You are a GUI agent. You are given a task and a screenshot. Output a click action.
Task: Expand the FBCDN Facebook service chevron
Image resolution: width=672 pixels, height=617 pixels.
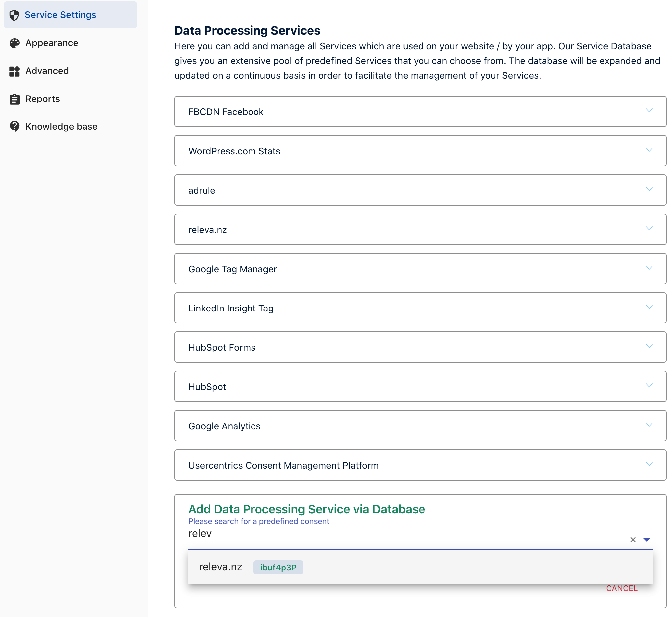coord(649,111)
